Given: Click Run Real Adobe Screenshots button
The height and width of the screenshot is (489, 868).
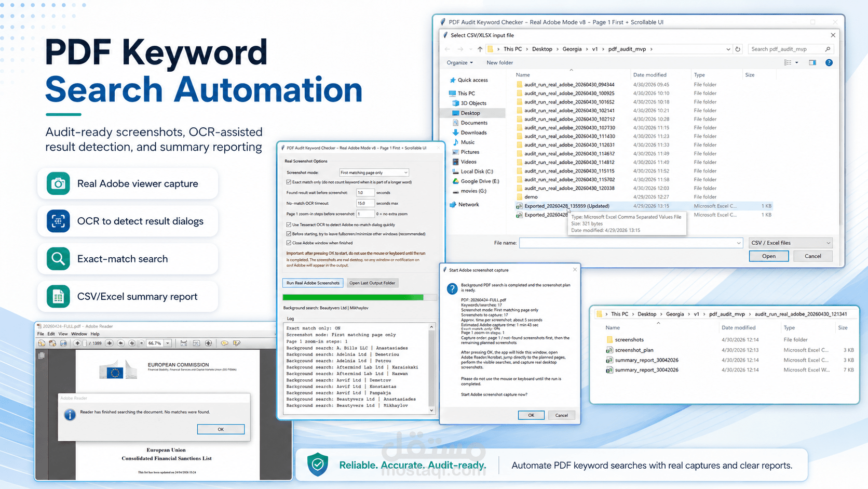Looking at the screenshot, I should 313,283.
